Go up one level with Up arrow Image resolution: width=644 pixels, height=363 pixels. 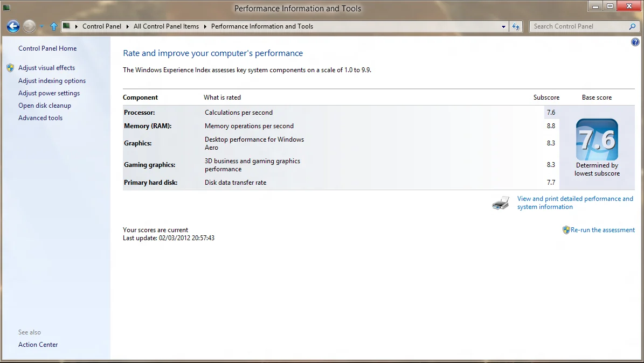pyautogui.click(x=54, y=26)
